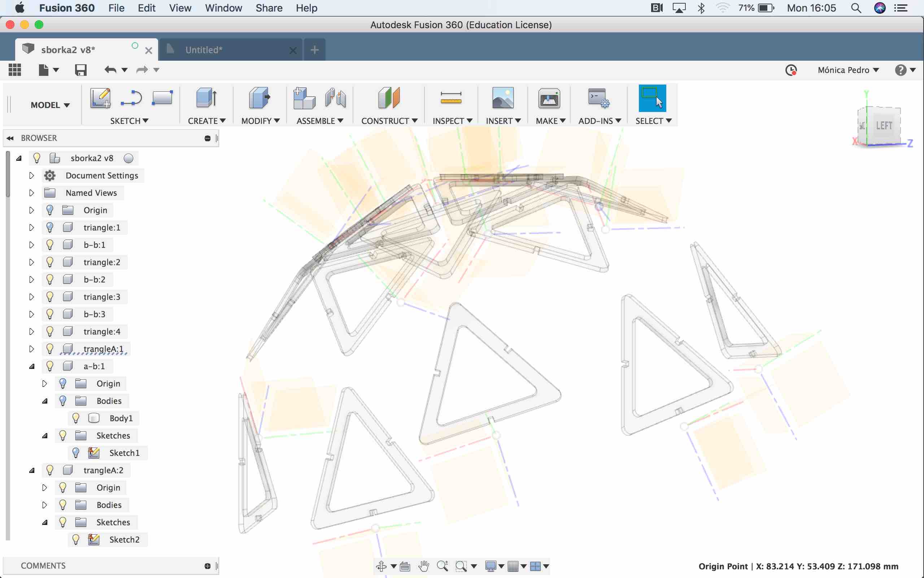Open the View menu
Screen dimensions: 924x578
pos(180,8)
